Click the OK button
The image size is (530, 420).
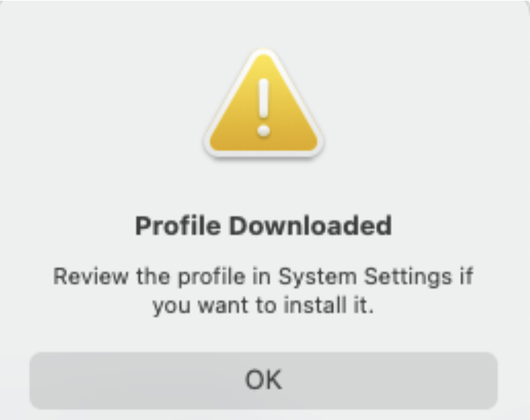point(264,380)
